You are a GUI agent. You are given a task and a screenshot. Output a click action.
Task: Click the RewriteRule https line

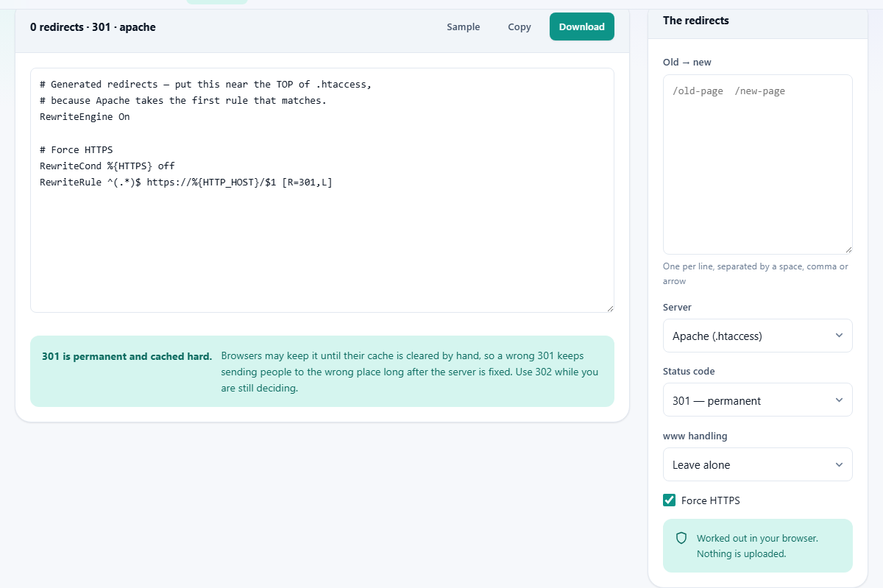pos(186,182)
